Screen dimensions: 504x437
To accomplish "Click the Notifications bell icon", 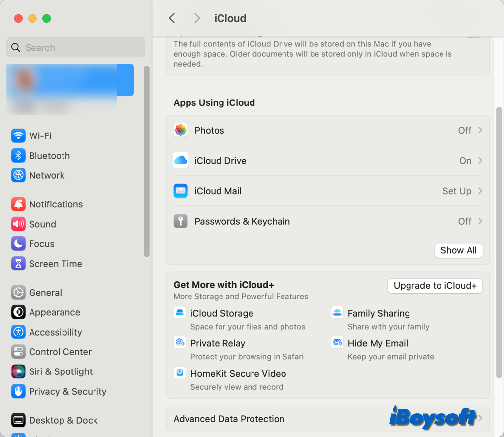I will coord(18,204).
